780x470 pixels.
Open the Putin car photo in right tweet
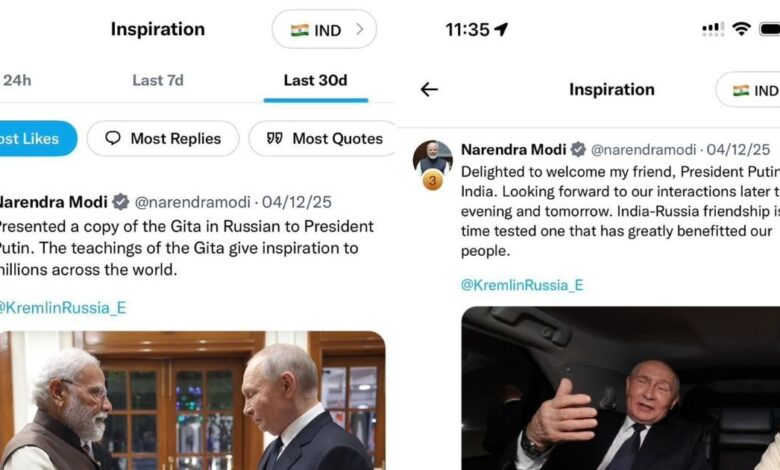click(x=620, y=388)
